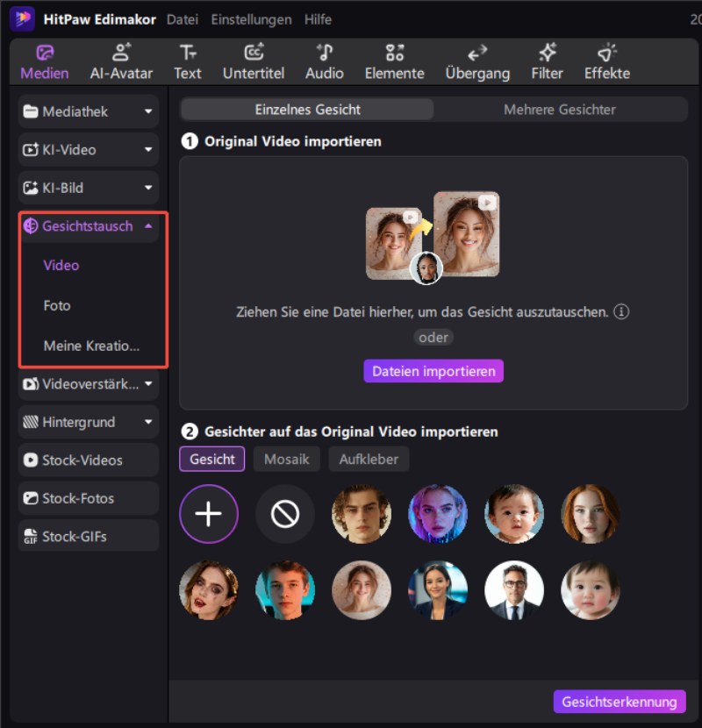Screen dimensions: 702x728
Task: Open the Elemente panel
Action: [x=394, y=61]
